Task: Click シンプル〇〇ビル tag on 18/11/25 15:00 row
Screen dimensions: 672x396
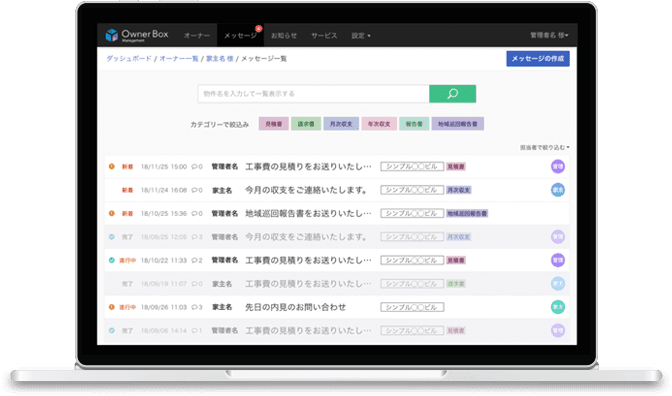Action: (412, 167)
